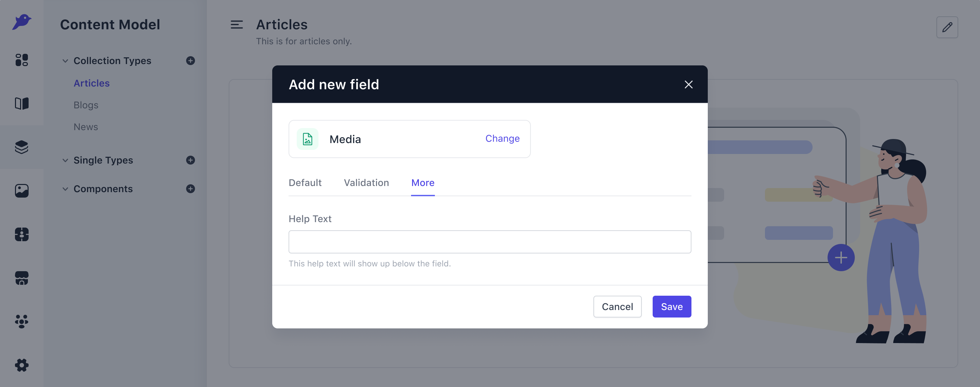Click the Media field type label
The height and width of the screenshot is (387, 980).
pyautogui.click(x=345, y=139)
